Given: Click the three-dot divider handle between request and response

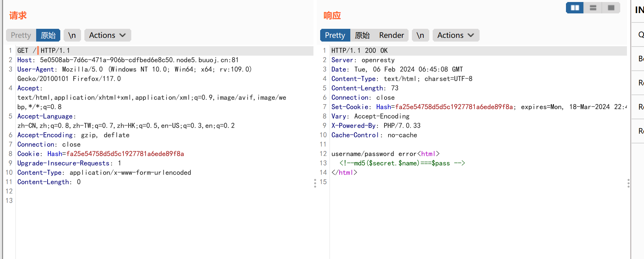Looking at the screenshot, I should click(x=315, y=183).
